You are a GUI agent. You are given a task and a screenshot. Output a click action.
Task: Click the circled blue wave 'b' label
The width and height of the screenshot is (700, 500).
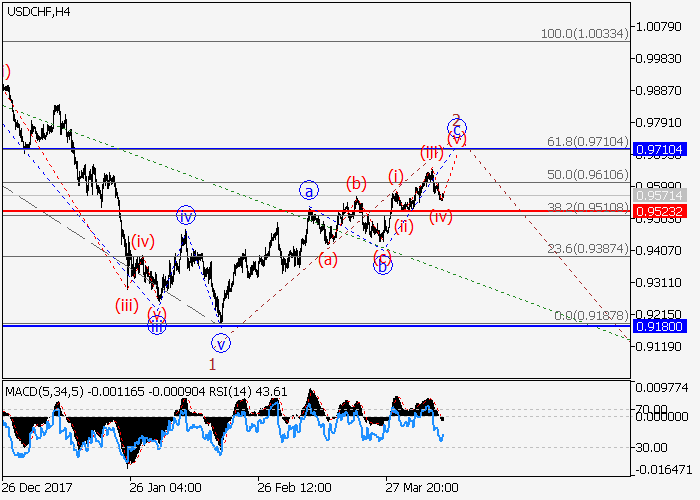tap(383, 265)
